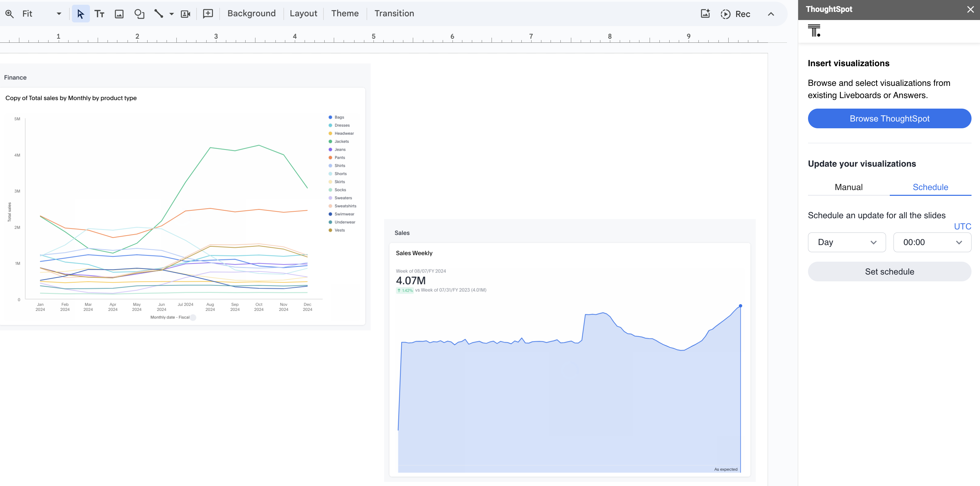980x486 pixels.
Task: Select the Text box tool
Action: pyautogui.click(x=99, y=14)
